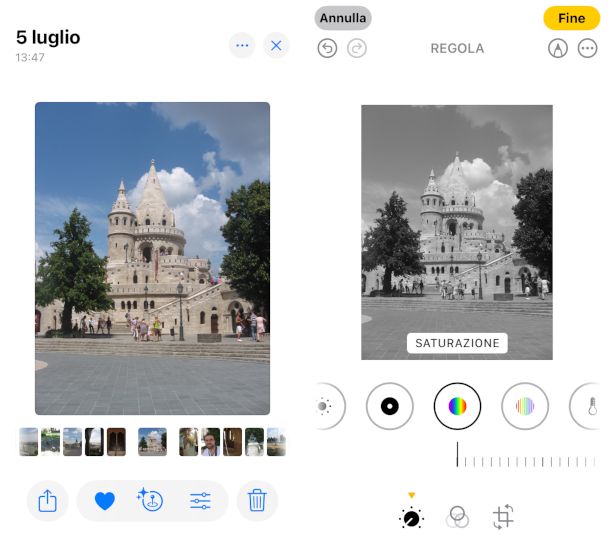This screenshot has width=610, height=541.
Task: Tap the color castle photo on the left
Action: click(152, 258)
